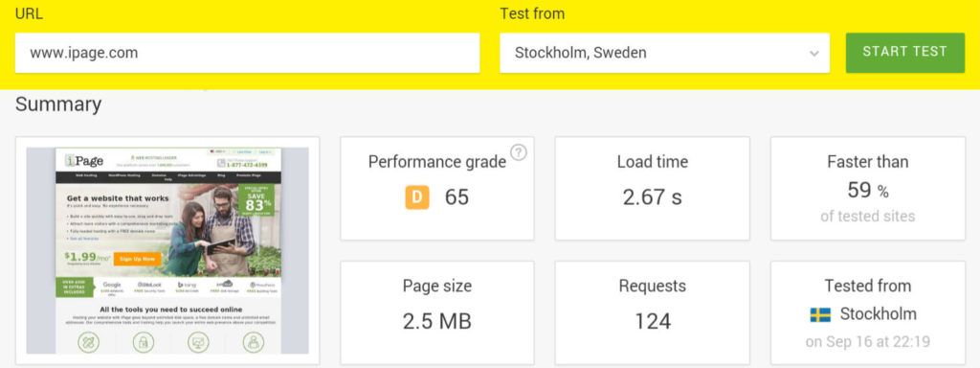Viewport: 980px width, 368px height.
Task: Click the Load time label
Action: 652,161
